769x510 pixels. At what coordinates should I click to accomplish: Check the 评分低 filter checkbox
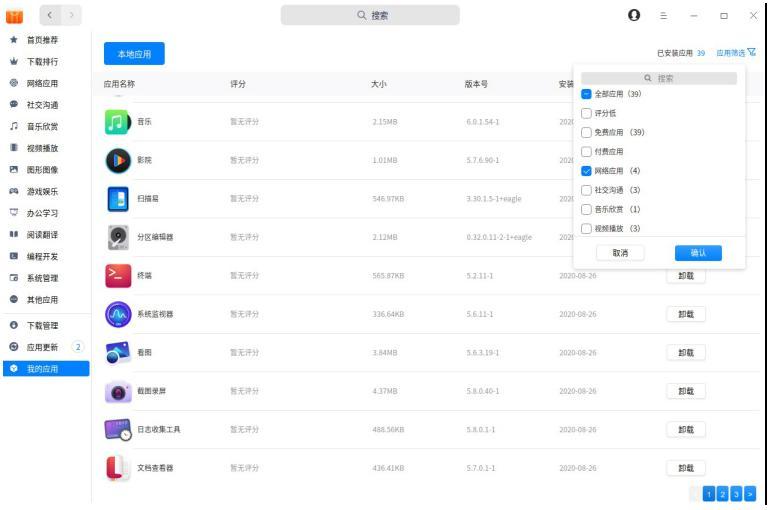pos(586,113)
